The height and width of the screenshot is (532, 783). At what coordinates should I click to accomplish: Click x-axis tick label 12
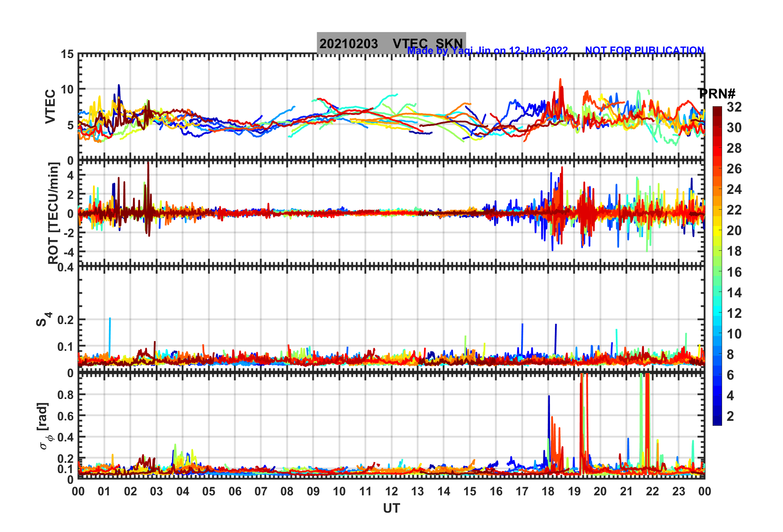click(391, 491)
